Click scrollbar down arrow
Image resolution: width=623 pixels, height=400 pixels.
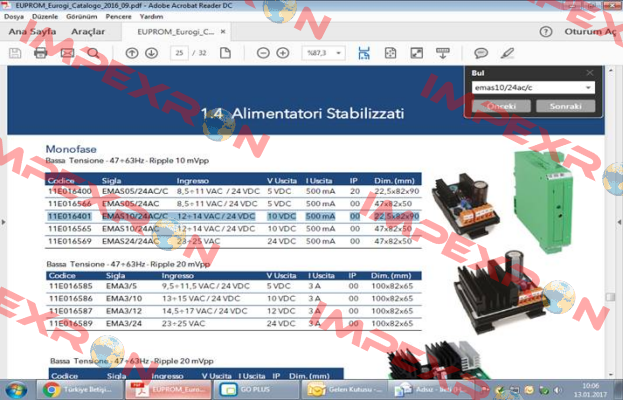click(611, 374)
